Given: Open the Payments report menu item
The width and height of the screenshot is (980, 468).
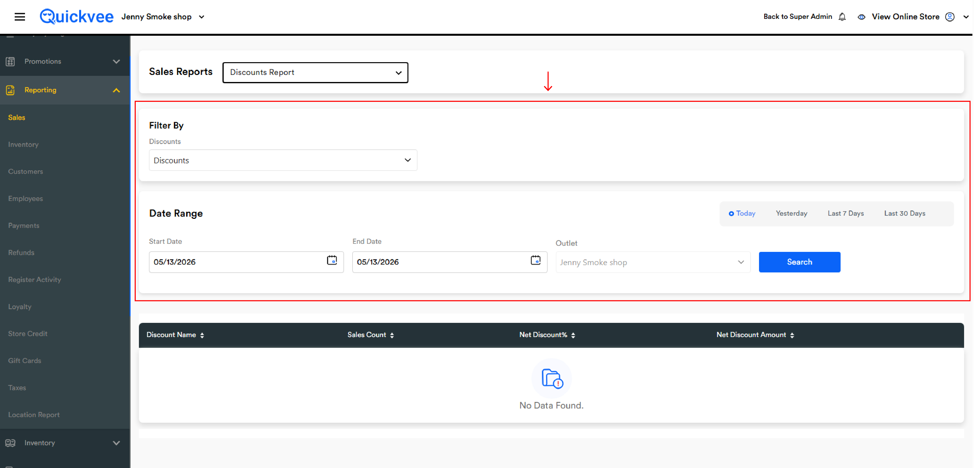Looking at the screenshot, I should coord(24,225).
